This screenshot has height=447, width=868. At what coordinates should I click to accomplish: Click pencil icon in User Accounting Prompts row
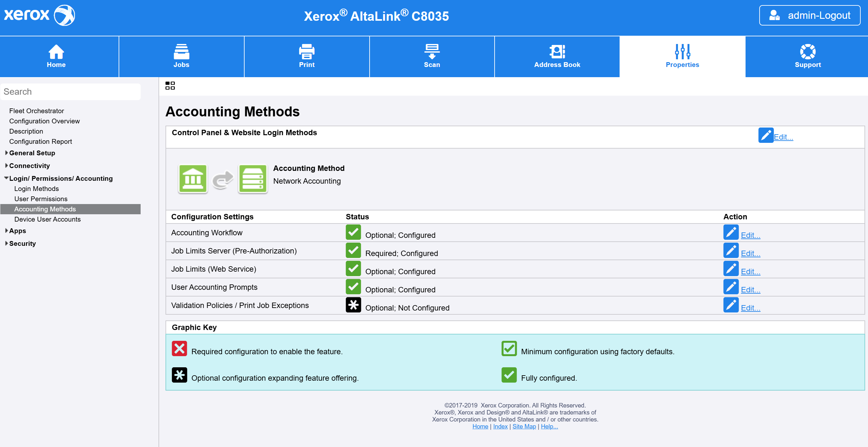tap(731, 287)
